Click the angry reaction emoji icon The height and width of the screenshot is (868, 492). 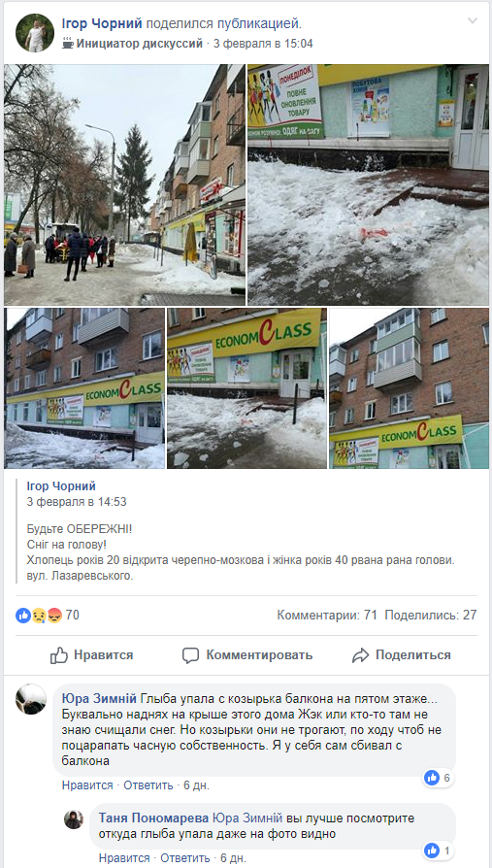[54, 615]
